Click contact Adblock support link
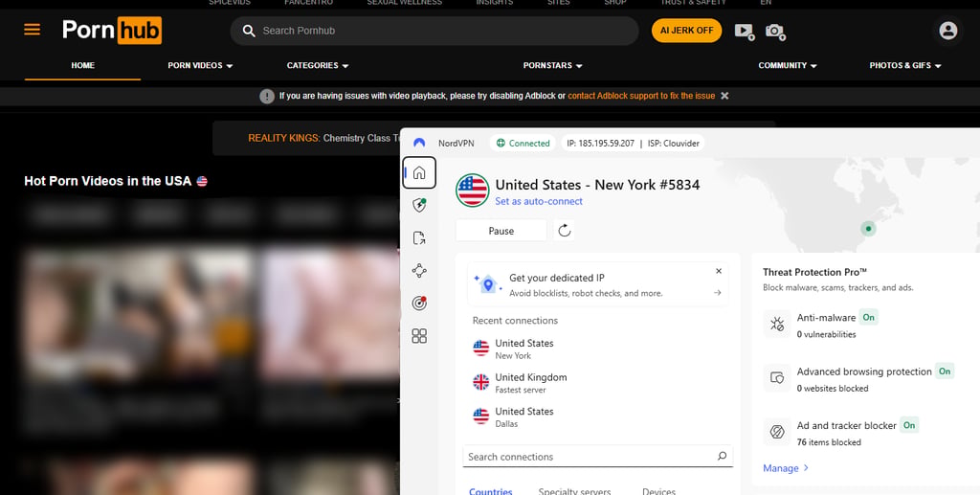This screenshot has height=495, width=980. click(641, 96)
